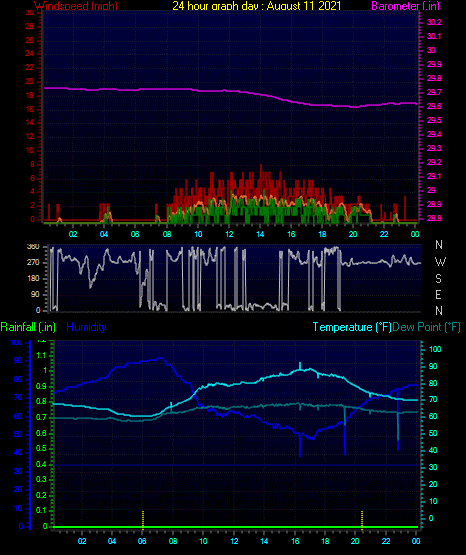The width and height of the screenshot is (466, 555).
Task: Click the temperature spike near 16:00
Action: pyautogui.click(x=300, y=366)
